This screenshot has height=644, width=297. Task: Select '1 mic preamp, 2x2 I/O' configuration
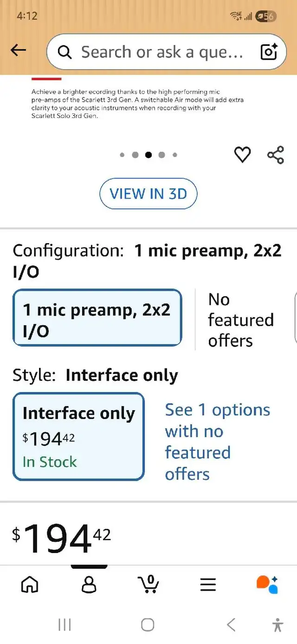click(97, 318)
